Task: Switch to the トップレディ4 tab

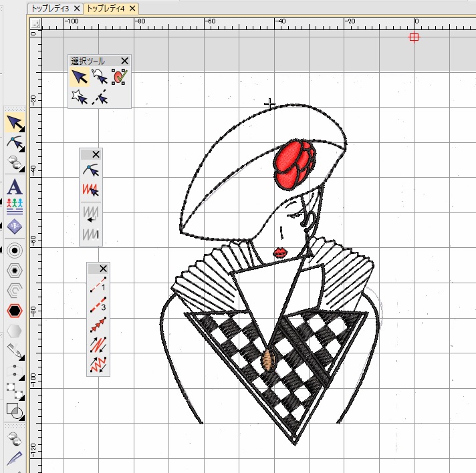Action: click(x=106, y=9)
